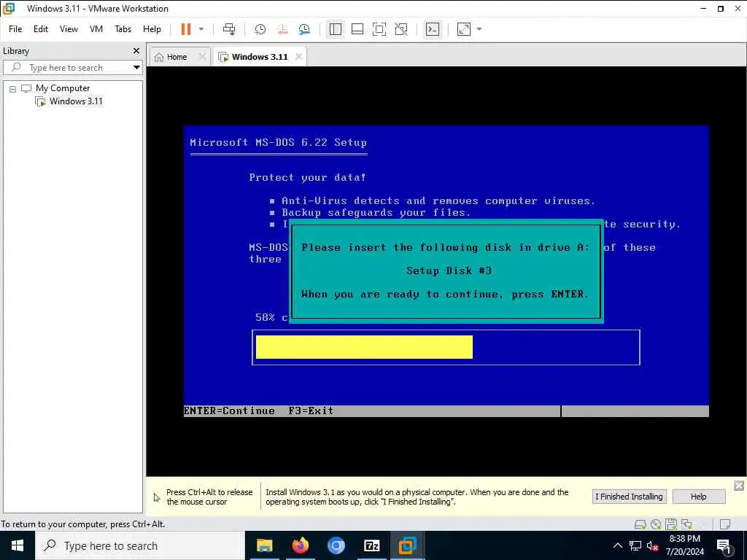This screenshot has width=747, height=560.
Task: Open the message log icon in status bar
Action: click(x=725, y=524)
